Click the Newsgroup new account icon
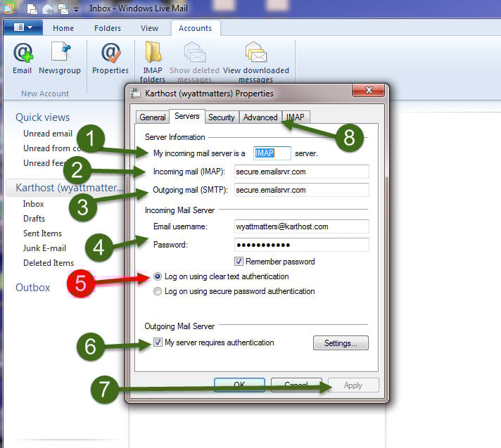 coord(60,51)
